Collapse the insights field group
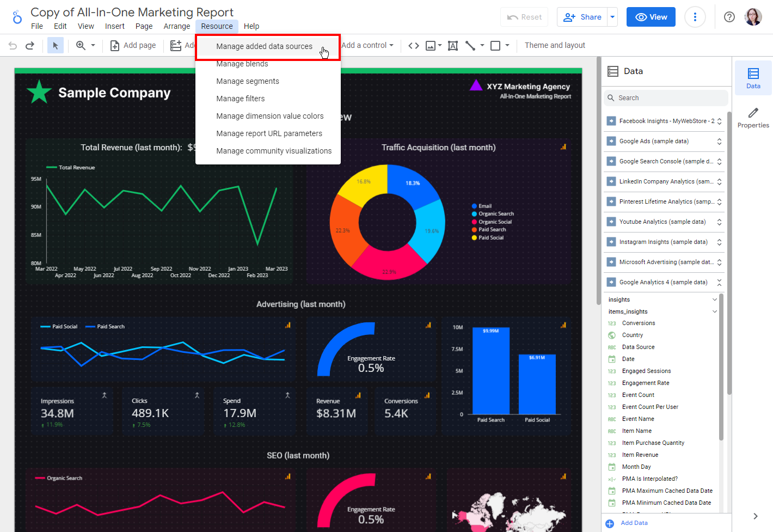The width and height of the screenshot is (773, 532). [715, 299]
